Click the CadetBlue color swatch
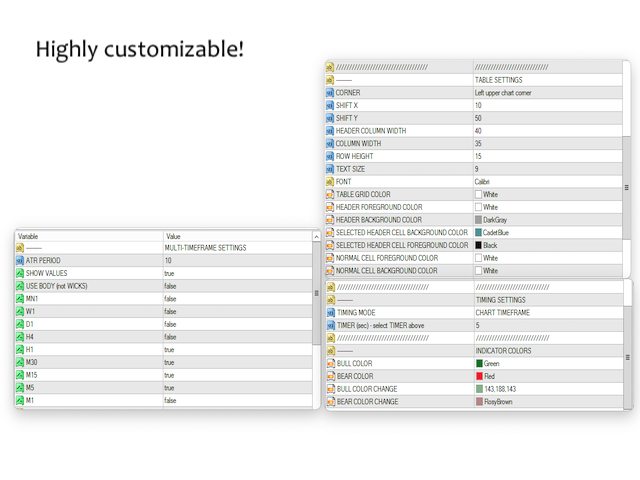This screenshot has width=640, height=480. (x=478, y=233)
